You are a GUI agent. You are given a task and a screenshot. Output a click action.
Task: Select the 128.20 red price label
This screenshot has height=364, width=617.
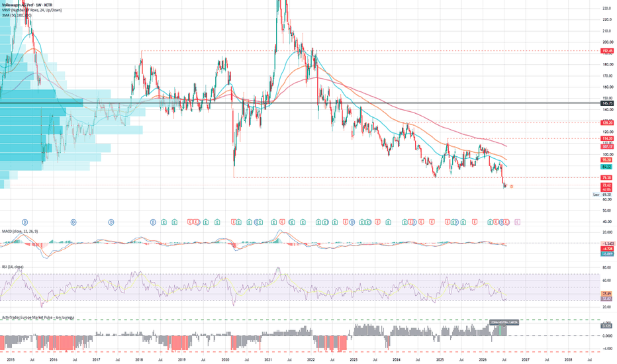coord(607,123)
